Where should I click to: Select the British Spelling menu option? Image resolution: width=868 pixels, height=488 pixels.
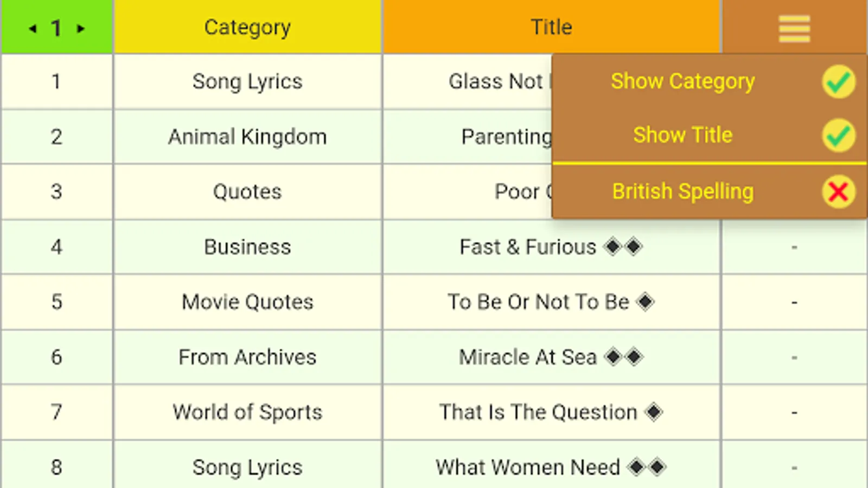click(682, 191)
